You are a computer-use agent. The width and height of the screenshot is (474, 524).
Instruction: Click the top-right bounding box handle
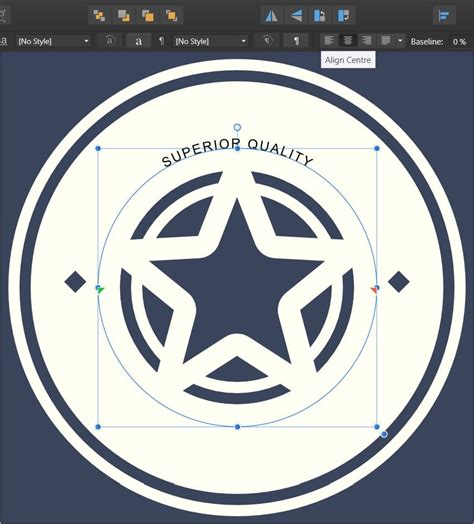tap(377, 148)
